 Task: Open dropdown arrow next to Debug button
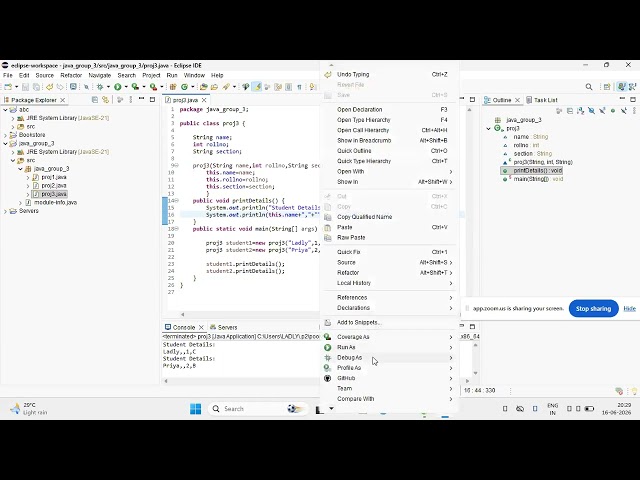[x=108, y=87]
